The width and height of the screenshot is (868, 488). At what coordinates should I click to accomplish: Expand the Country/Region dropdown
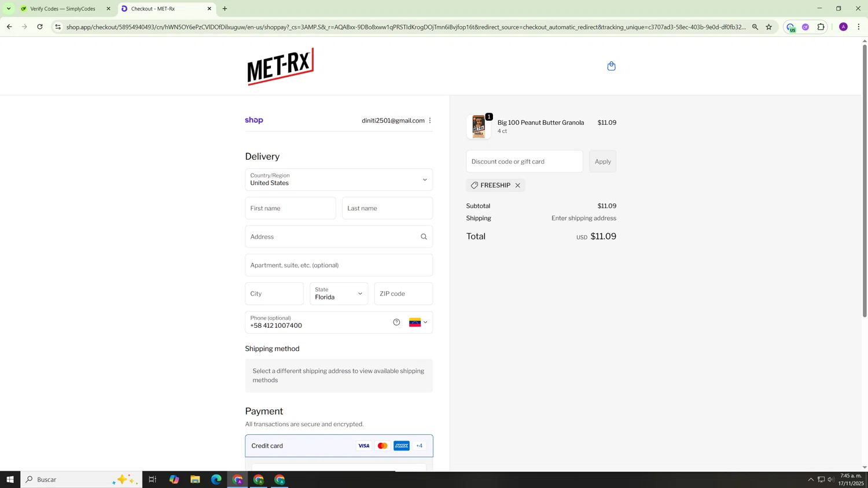click(339, 180)
